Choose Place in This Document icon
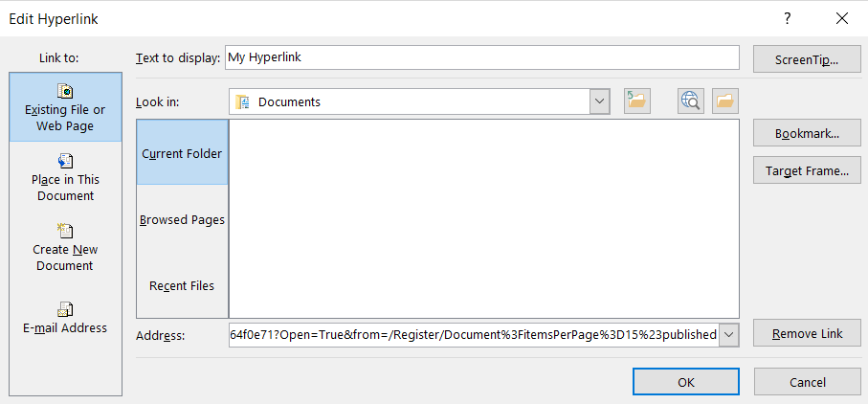Screen dimensions: 868x404 coord(65,161)
